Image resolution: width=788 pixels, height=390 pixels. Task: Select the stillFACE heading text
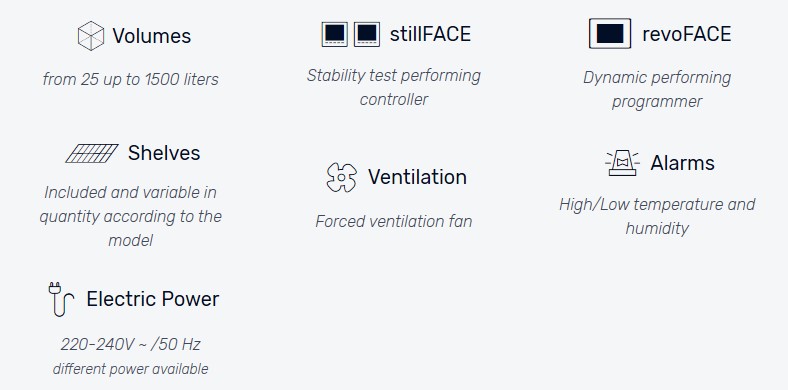coord(430,34)
